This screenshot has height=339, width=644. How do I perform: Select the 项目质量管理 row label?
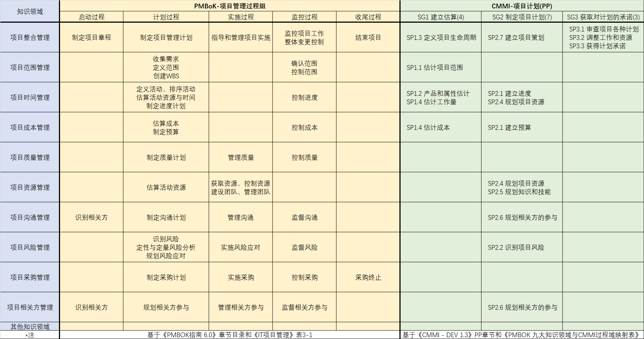point(30,157)
